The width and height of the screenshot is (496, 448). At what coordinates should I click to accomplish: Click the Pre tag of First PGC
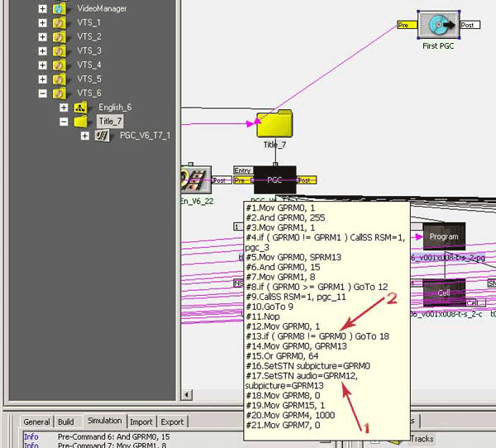tap(407, 25)
